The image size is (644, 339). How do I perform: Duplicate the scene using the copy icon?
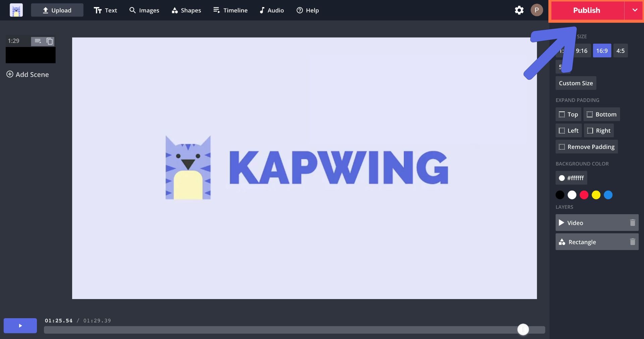(50, 41)
